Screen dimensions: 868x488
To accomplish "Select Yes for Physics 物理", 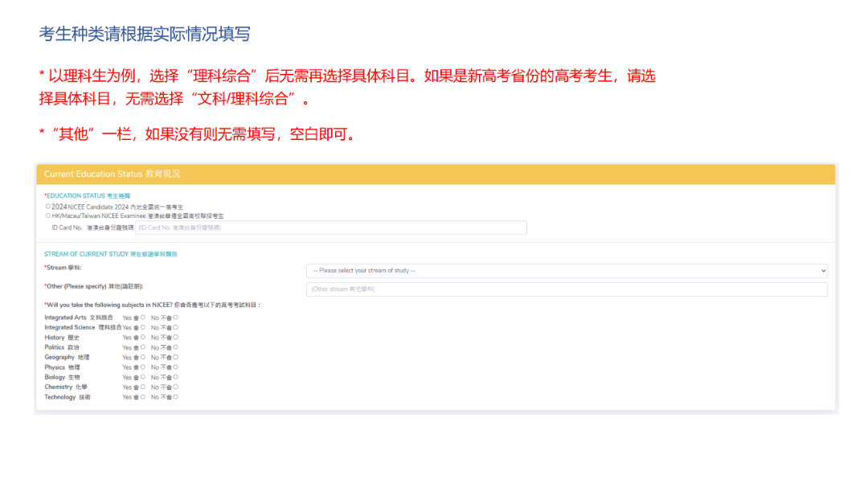I will click(143, 367).
